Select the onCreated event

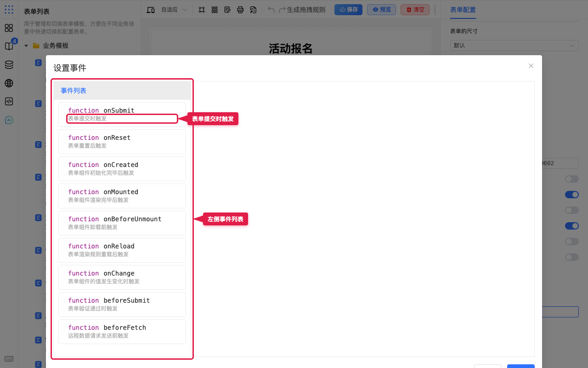(x=122, y=169)
